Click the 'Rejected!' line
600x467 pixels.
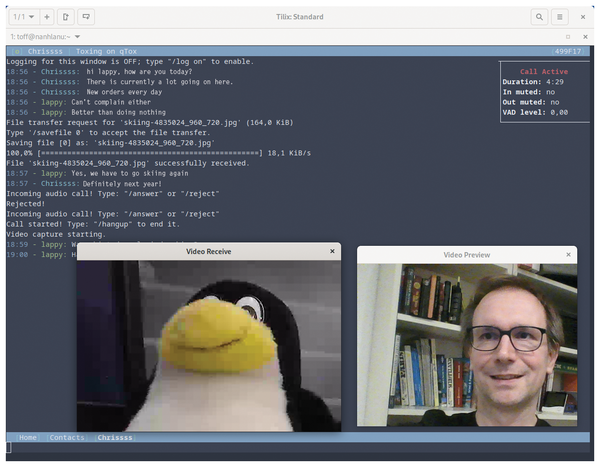point(26,204)
